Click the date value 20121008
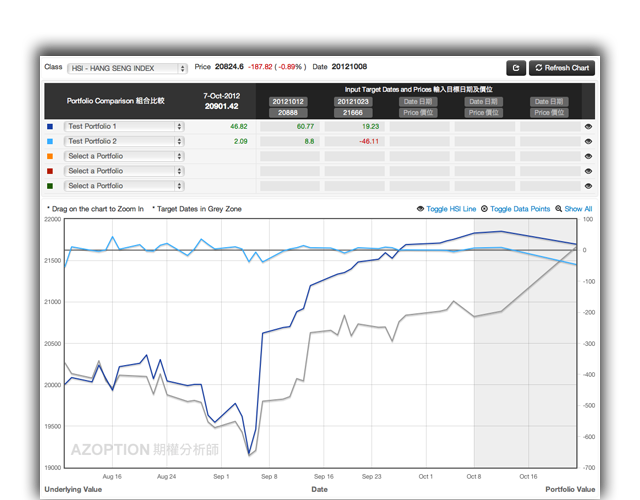Viewport: 640px width, 500px height. point(349,67)
